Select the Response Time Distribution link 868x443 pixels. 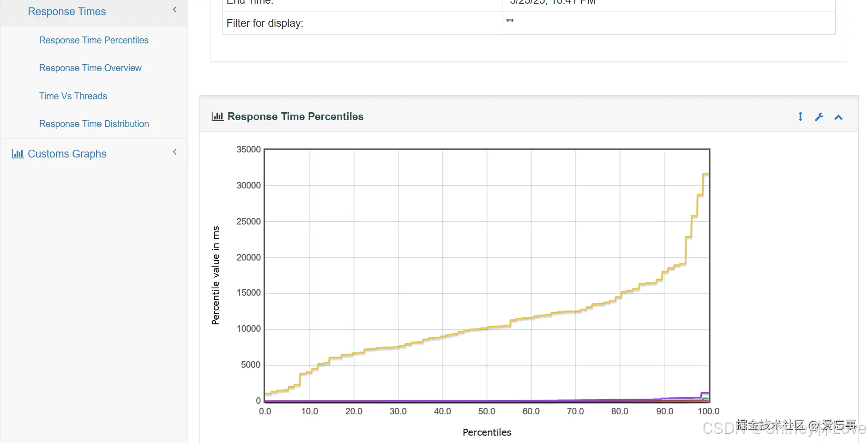94,124
